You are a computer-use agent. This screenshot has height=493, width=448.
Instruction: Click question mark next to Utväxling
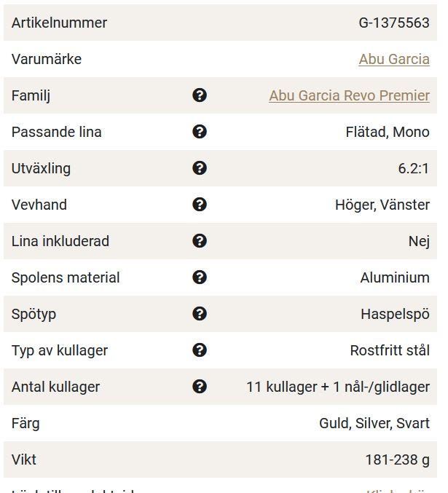(x=200, y=168)
